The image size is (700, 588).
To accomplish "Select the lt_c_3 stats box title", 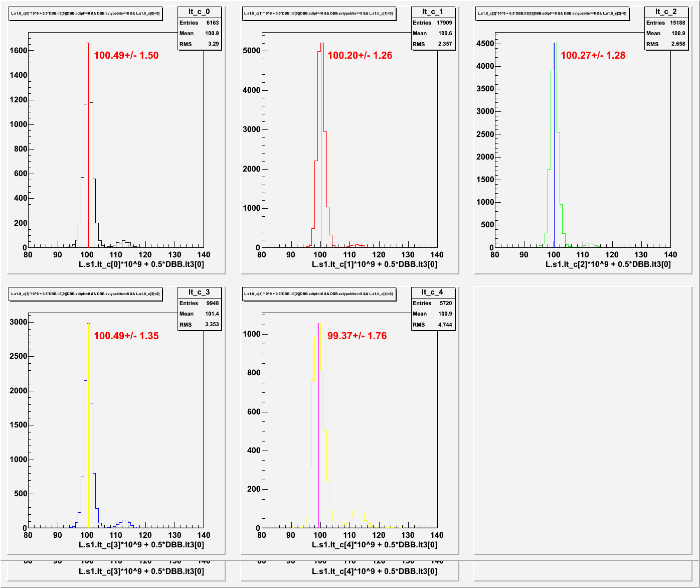I will [x=199, y=292].
